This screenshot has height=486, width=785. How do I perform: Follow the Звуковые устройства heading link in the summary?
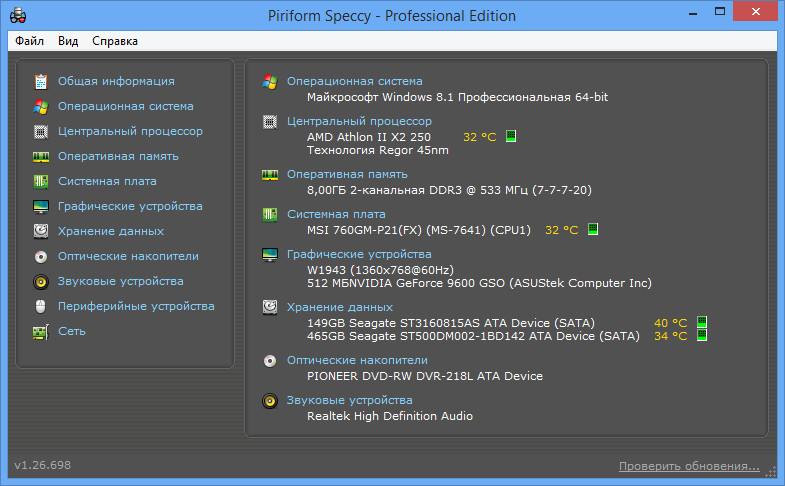point(349,400)
